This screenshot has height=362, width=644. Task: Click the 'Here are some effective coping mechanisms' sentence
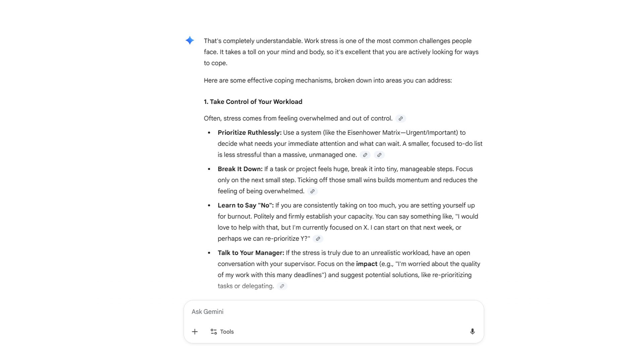pos(328,81)
